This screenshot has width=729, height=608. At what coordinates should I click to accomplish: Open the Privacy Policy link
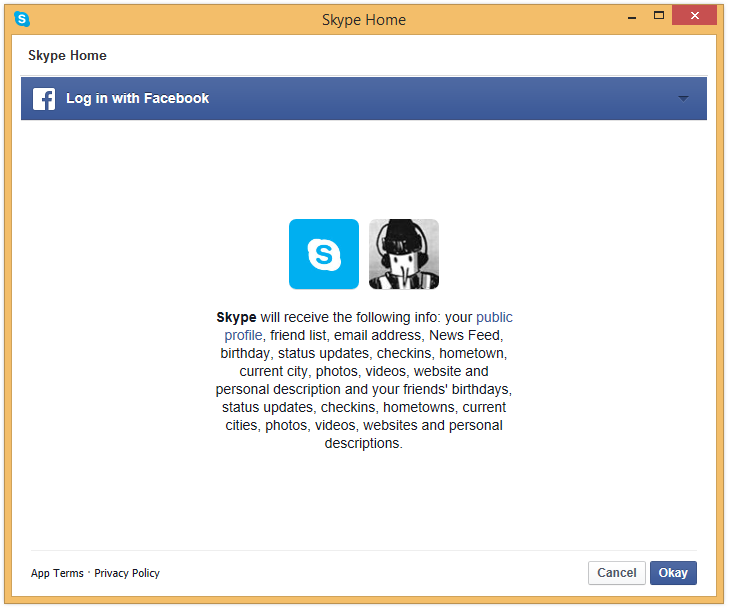127,573
